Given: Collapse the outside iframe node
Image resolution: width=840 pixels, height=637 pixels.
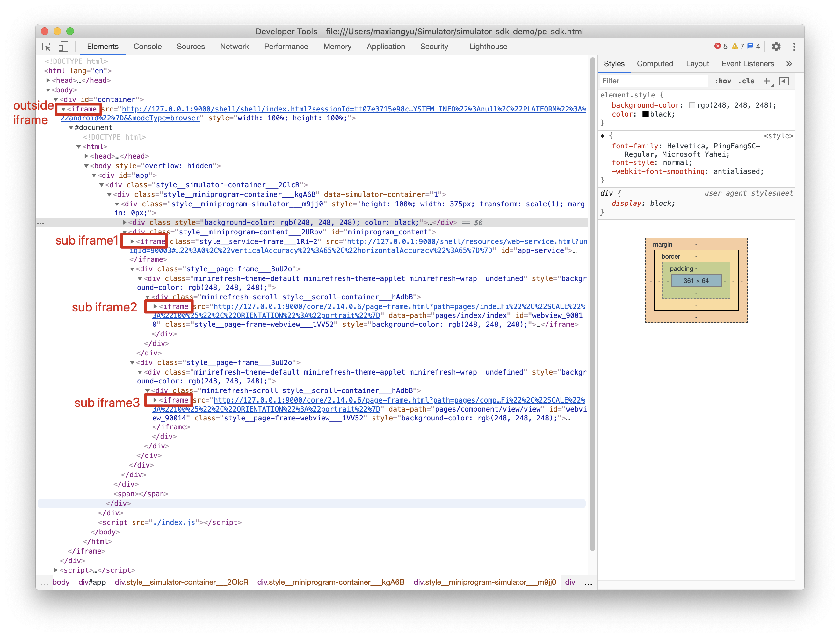Looking at the screenshot, I should click(x=63, y=109).
